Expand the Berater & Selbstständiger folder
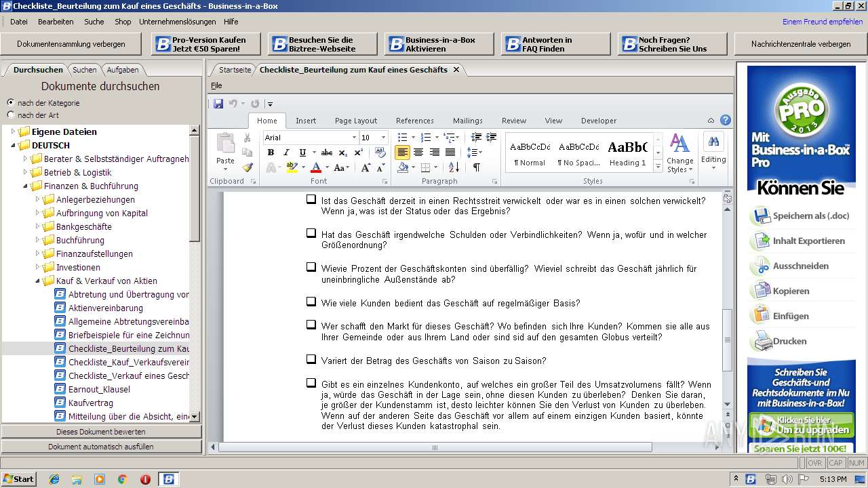This screenshot has height=488, width=868. 26,159
